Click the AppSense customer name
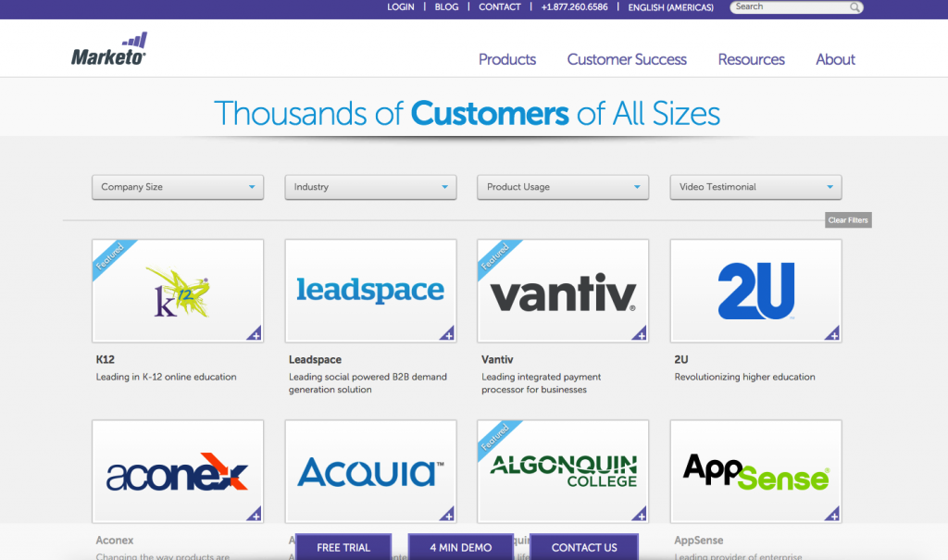The image size is (948, 560). tap(699, 540)
